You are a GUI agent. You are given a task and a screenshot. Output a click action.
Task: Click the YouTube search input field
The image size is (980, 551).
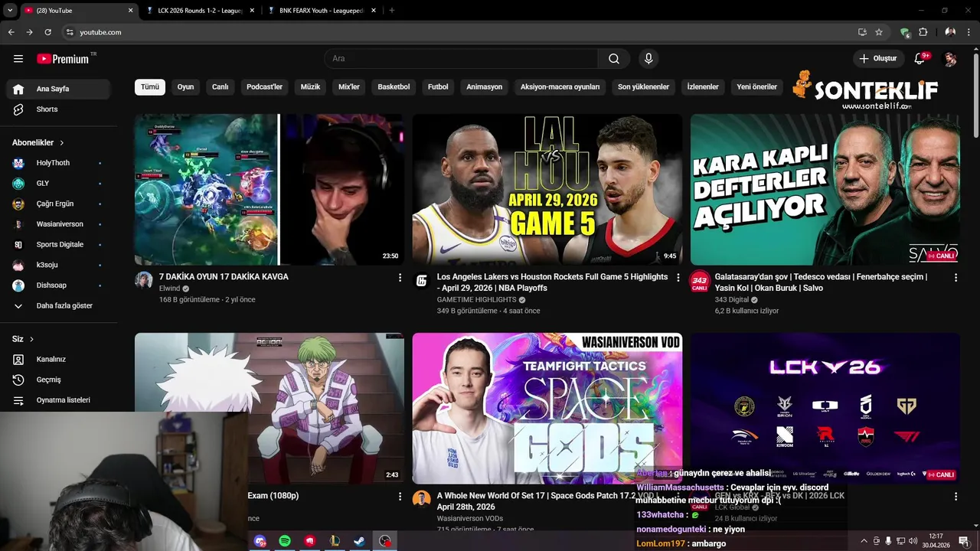pyautogui.click(x=461, y=59)
